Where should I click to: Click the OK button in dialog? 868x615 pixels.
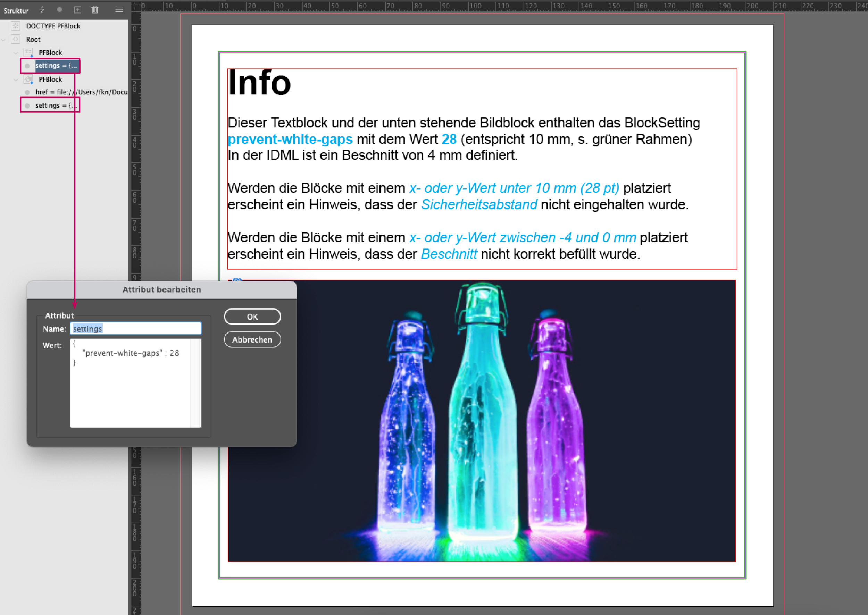(252, 317)
